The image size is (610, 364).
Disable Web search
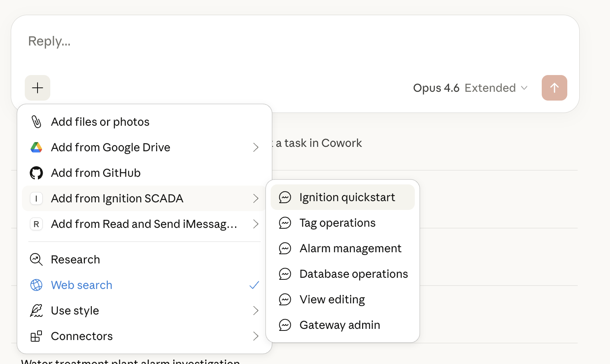coord(81,285)
